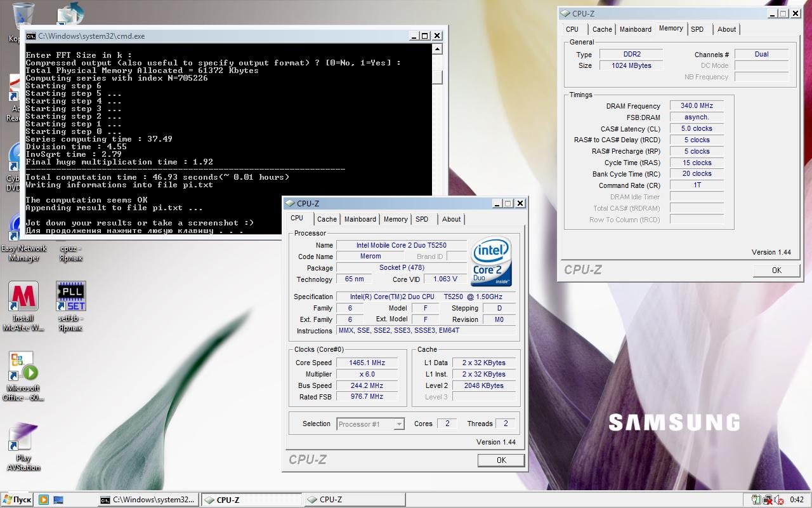Click the Intel Core 2 Duo logo
The width and height of the screenshot is (812, 508).
click(492, 262)
